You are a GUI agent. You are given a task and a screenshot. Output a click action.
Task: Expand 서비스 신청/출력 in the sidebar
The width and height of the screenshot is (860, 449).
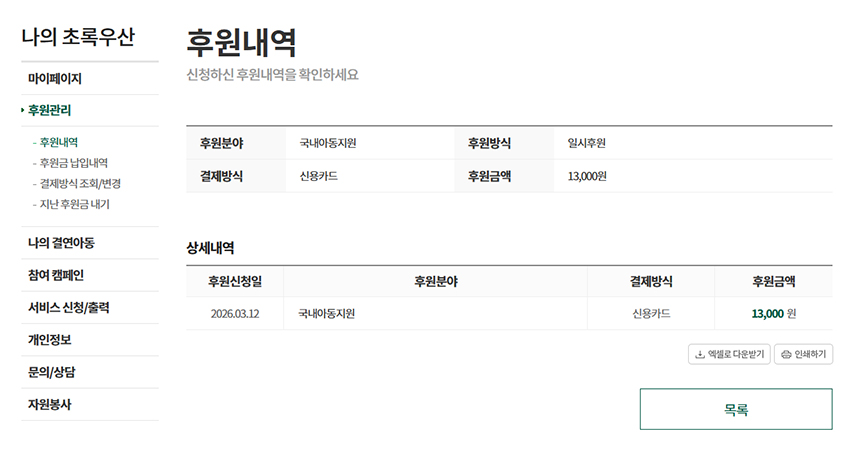[68, 307]
